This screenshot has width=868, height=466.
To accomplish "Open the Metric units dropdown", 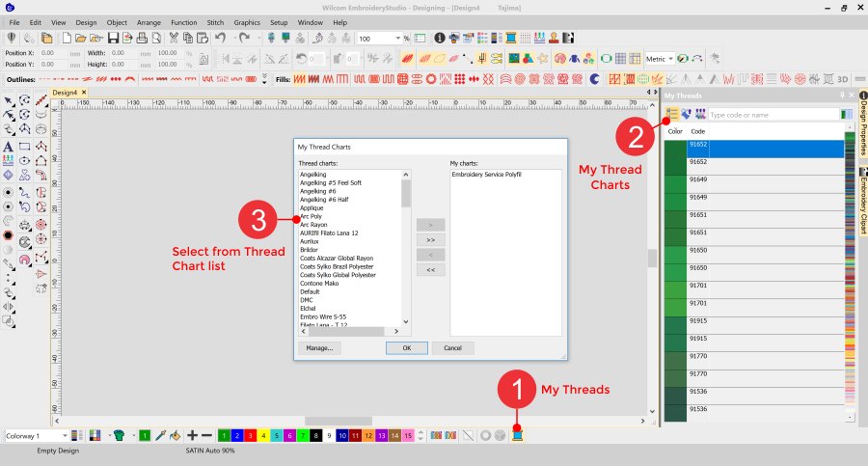I will tap(670, 59).
